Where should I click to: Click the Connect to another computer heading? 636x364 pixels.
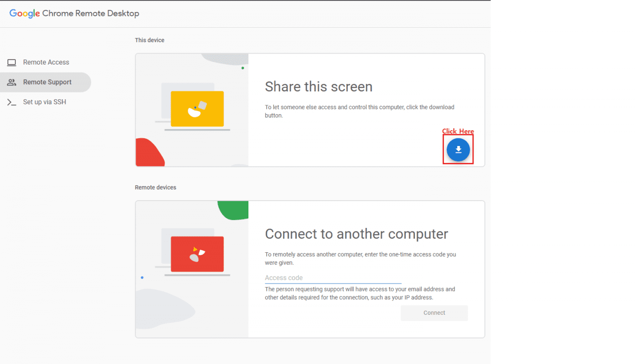(x=357, y=234)
